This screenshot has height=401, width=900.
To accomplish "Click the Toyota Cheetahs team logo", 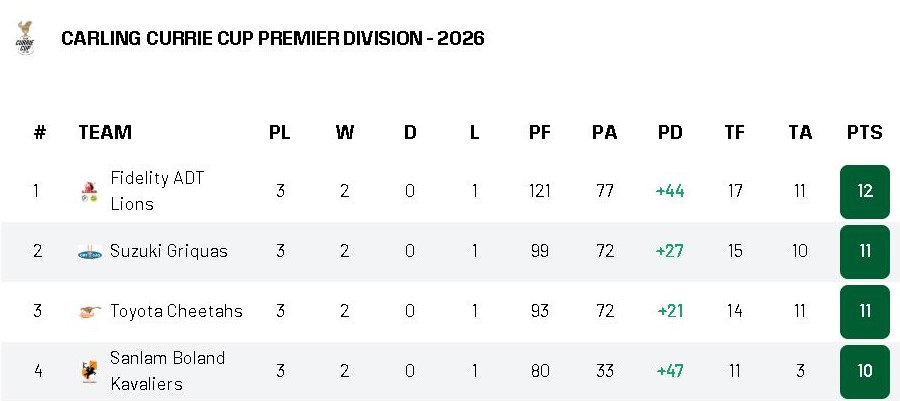I will [x=90, y=312].
